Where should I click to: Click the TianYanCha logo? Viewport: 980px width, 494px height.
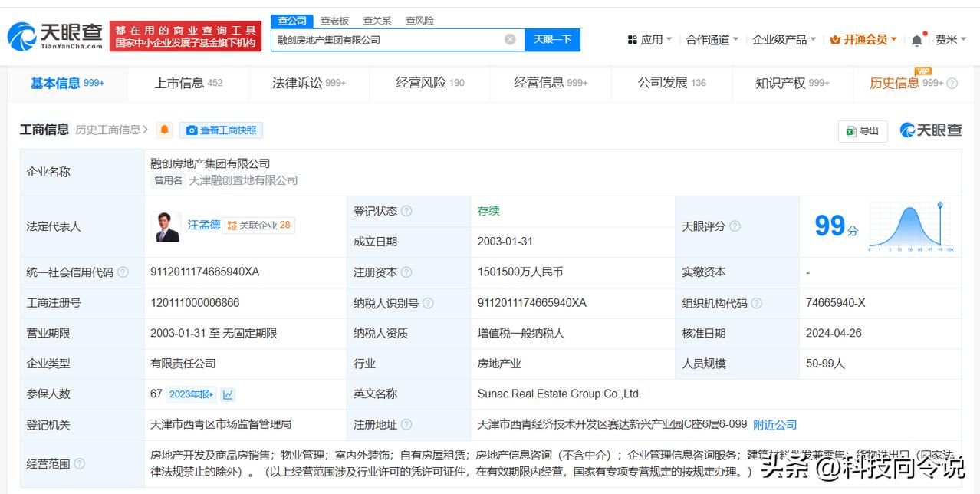click(x=55, y=35)
